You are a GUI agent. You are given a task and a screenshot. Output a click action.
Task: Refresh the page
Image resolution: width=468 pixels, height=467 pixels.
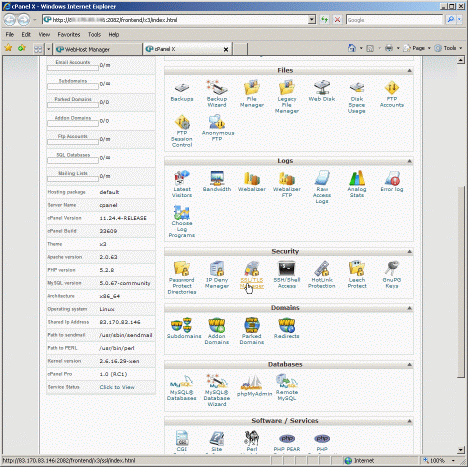(x=324, y=20)
